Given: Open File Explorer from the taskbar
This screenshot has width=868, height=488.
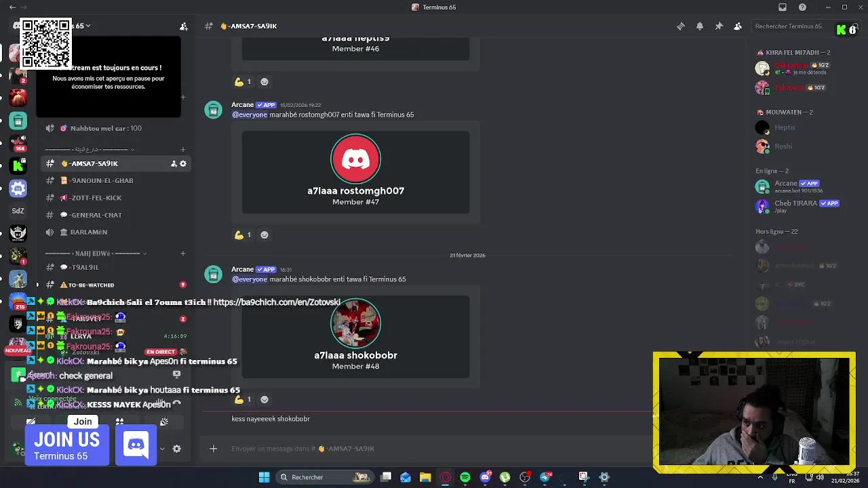Looking at the screenshot, I should click(x=425, y=477).
